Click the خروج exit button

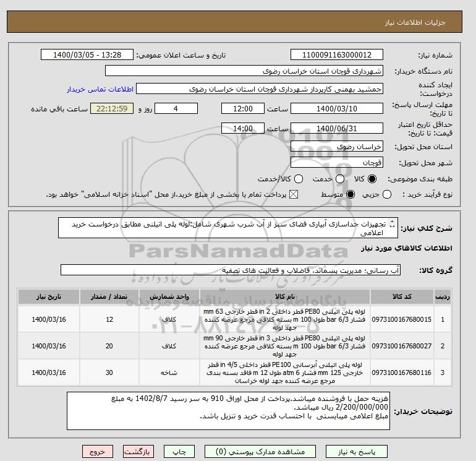(x=98, y=452)
